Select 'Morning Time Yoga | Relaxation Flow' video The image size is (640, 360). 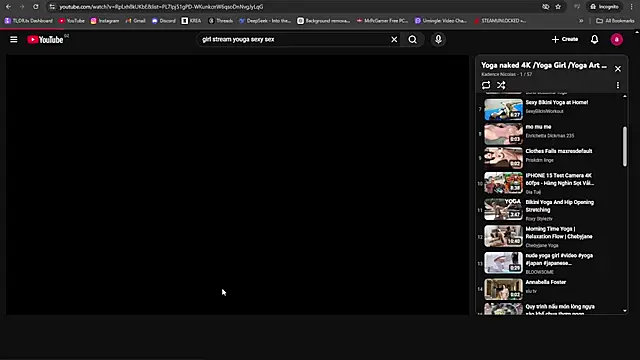coord(559,233)
